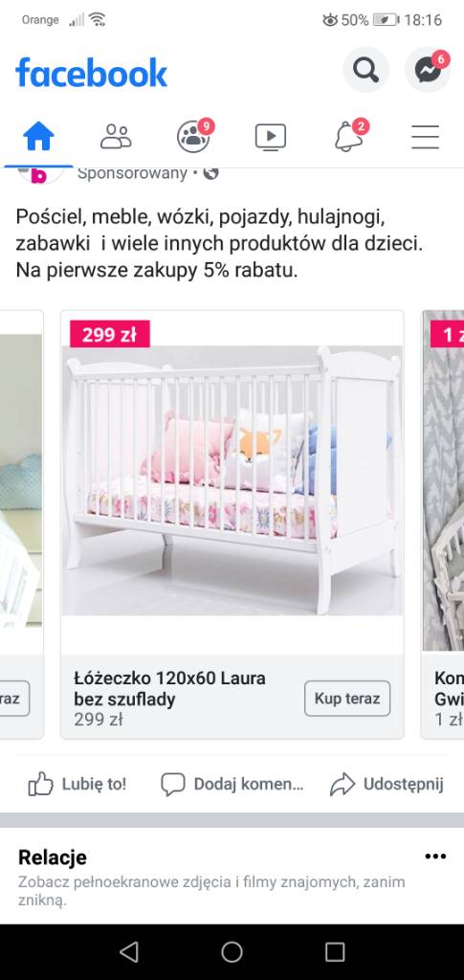This screenshot has height=980, width=464.
Task: Open Groups icon with 9 notifications
Action: [x=193, y=136]
